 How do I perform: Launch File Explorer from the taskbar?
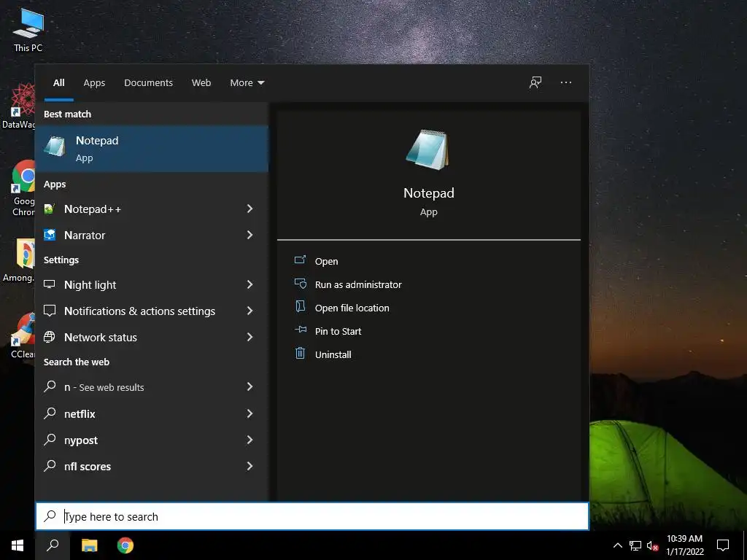(x=89, y=545)
